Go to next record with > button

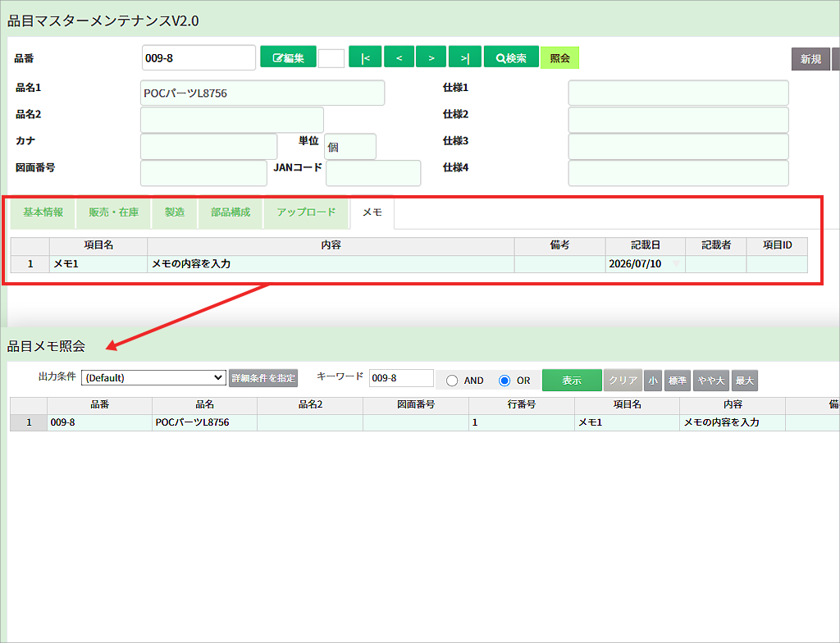[431, 57]
